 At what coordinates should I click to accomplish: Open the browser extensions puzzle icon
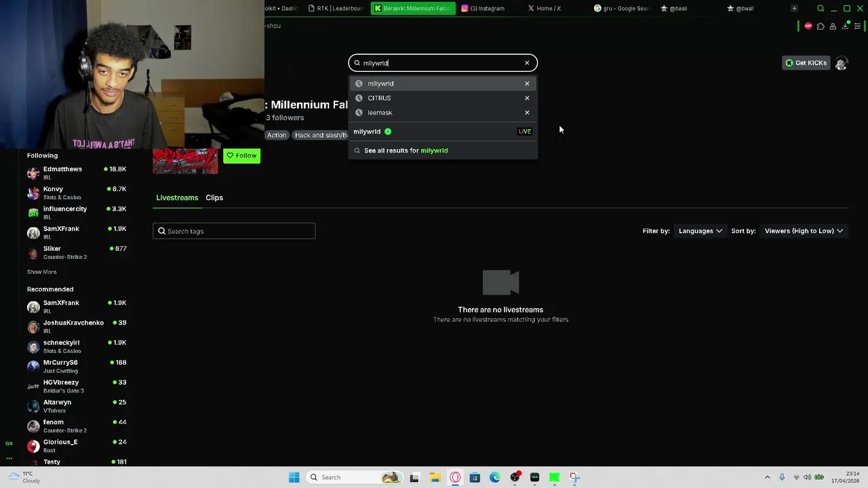821,26
